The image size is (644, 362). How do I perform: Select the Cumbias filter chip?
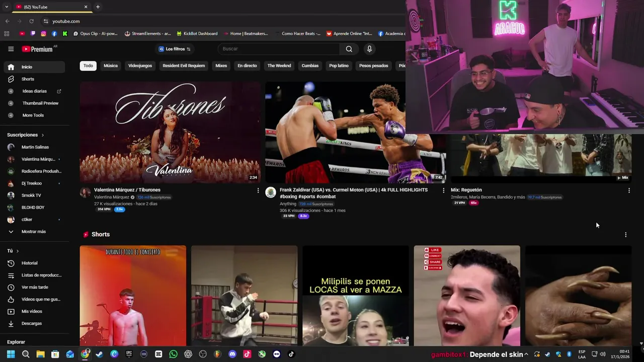pos(310,66)
